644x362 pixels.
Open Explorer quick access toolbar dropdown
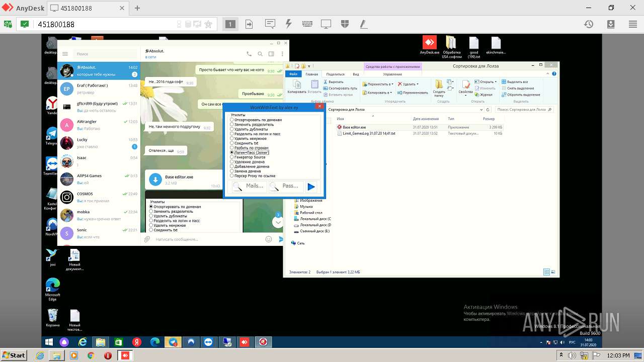tap(309, 66)
